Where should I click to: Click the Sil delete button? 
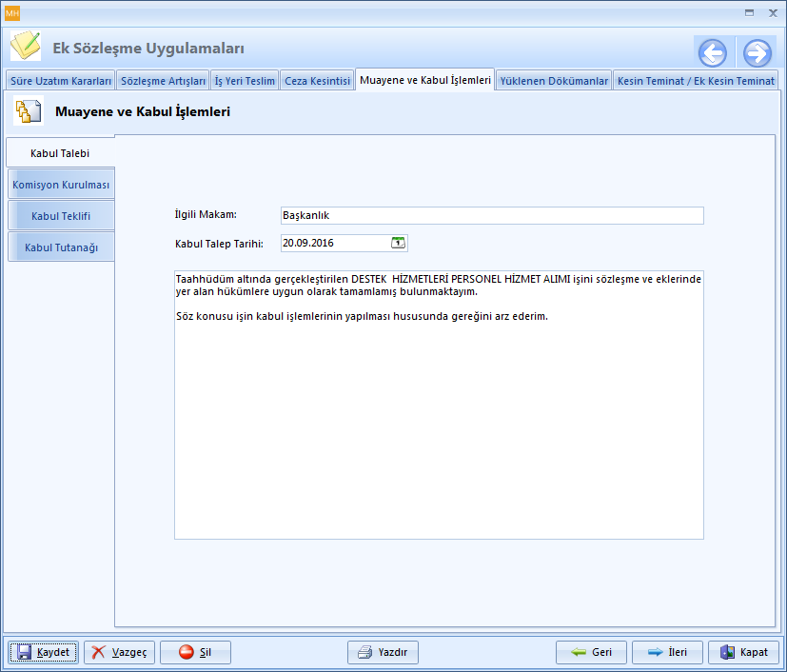(x=195, y=652)
